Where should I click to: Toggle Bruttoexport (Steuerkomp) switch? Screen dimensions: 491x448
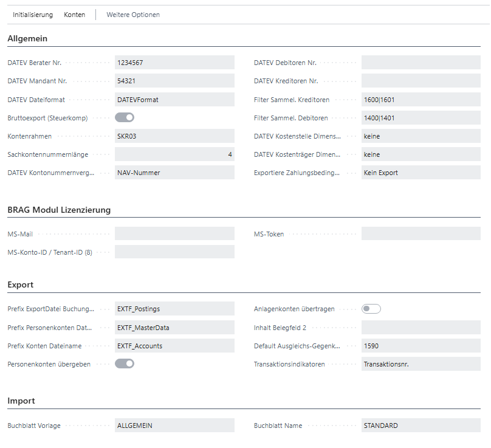(x=125, y=118)
